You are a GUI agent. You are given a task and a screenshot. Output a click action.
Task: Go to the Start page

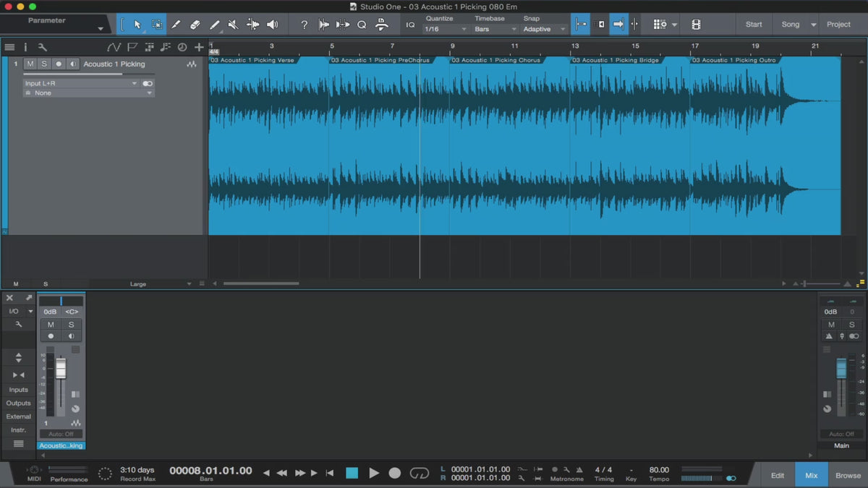pos(754,25)
